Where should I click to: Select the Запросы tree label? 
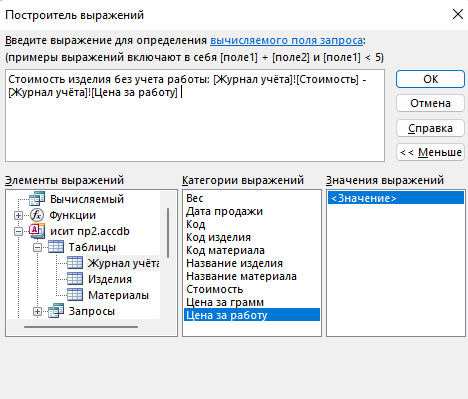point(92,311)
